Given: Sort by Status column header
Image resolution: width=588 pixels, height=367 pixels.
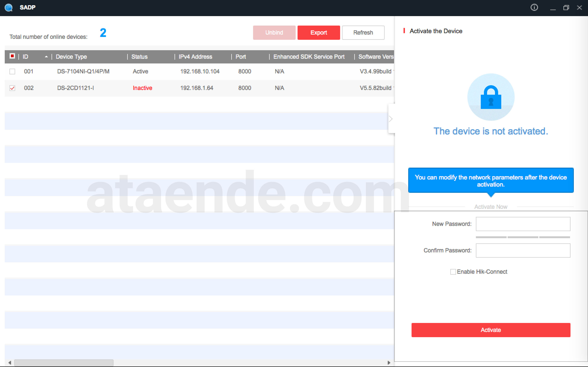Looking at the screenshot, I should 139,57.
